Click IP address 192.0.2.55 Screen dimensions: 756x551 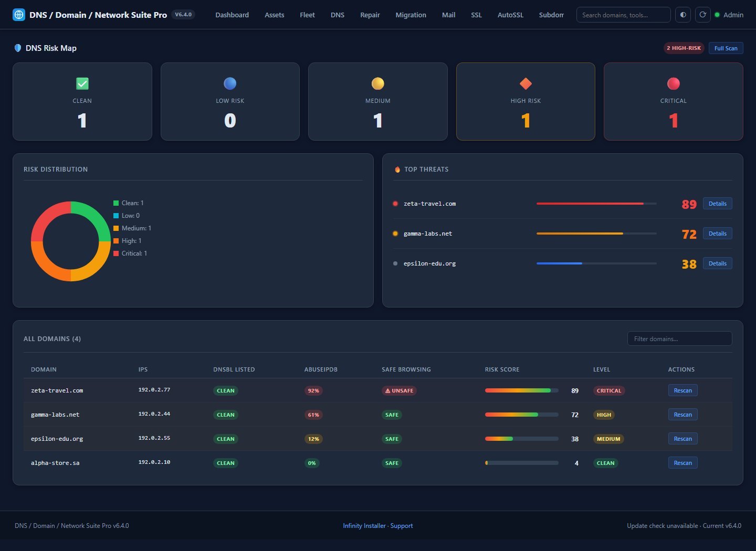pyautogui.click(x=154, y=438)
